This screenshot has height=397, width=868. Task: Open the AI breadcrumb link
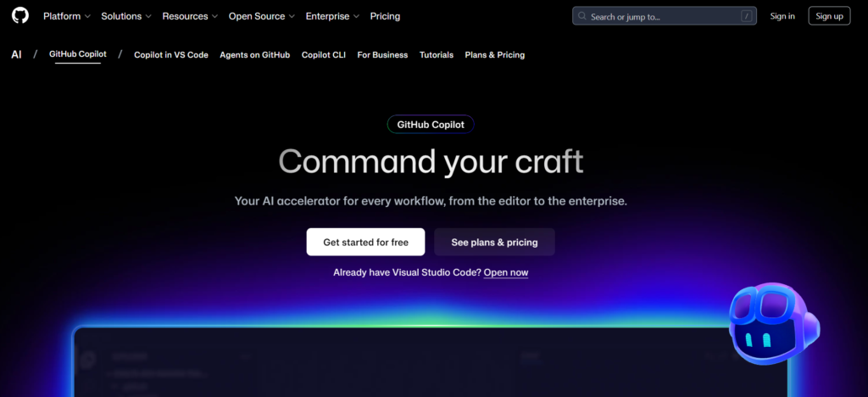pos(17,55)
